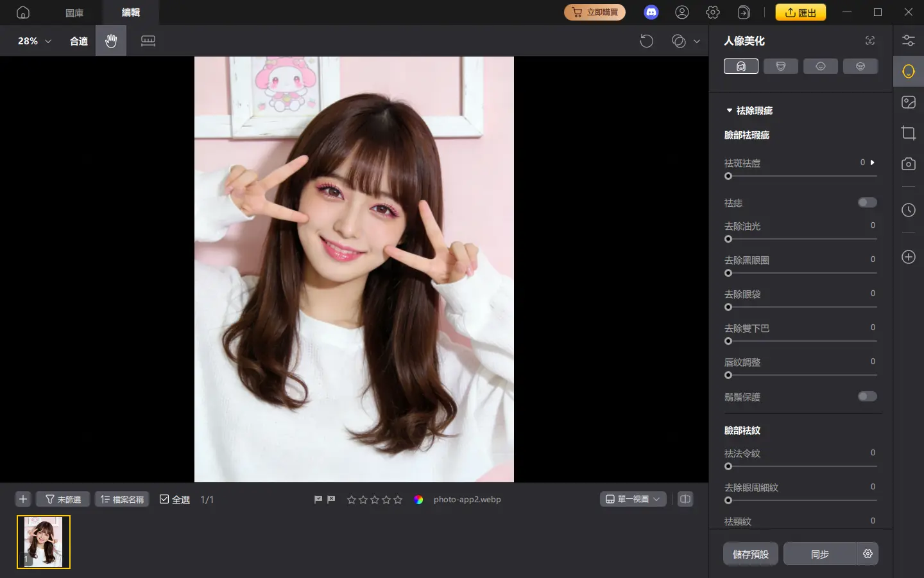Select the child face category tab
This screenshot has height=578, width=924.
[x=821, y=66]
